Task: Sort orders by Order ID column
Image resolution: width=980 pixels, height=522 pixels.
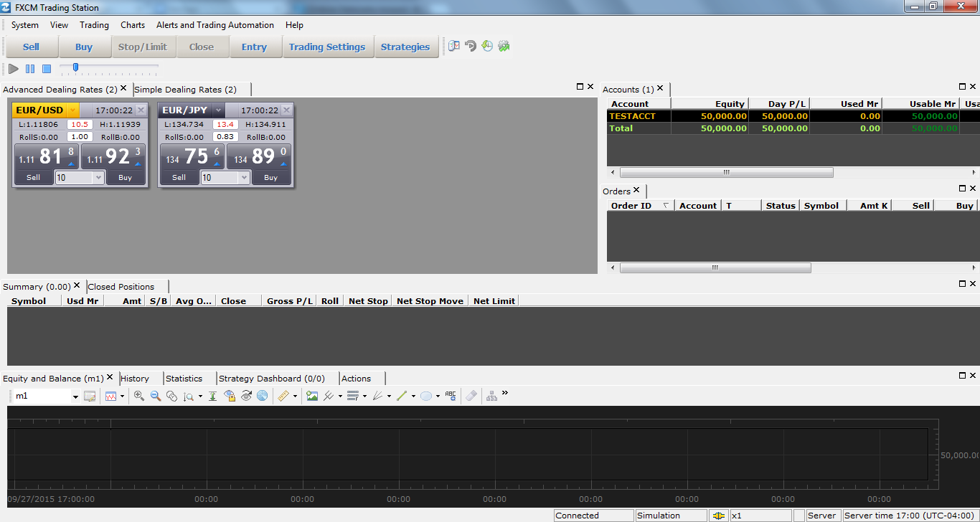Action: (639, 206)
